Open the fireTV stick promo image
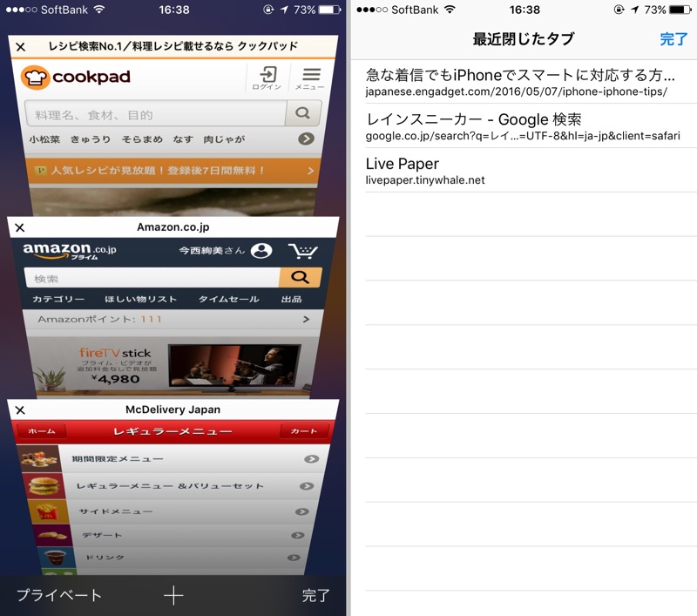The image size is (697, 616). [173, 366]
